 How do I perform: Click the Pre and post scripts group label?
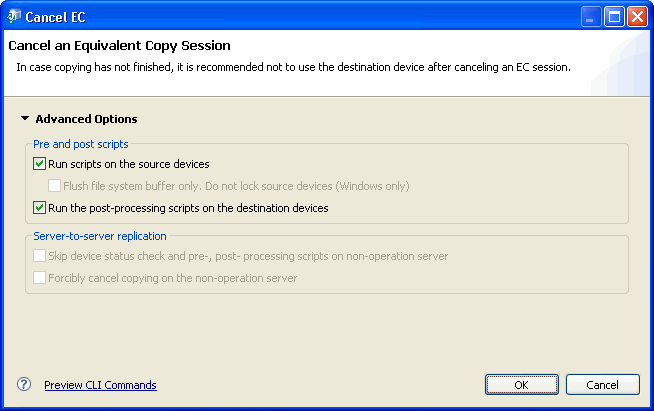coord(81,144)
